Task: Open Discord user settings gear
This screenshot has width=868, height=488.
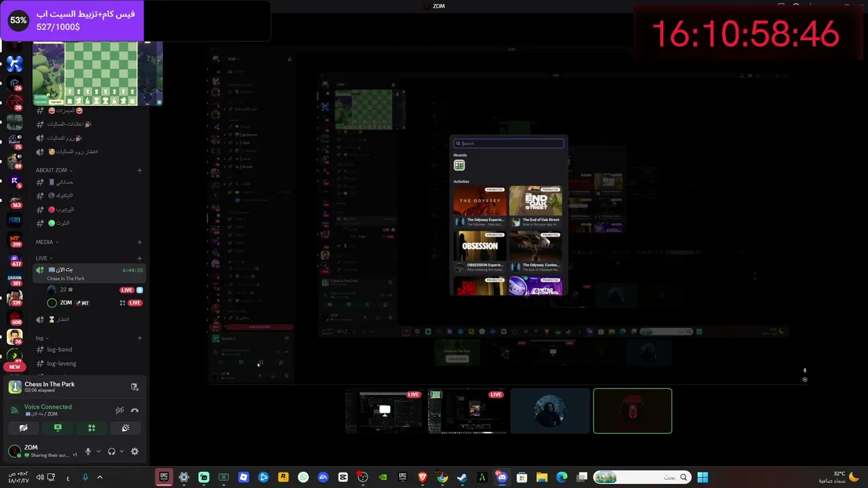Action: pyautogui.click(x=134, y=451)
